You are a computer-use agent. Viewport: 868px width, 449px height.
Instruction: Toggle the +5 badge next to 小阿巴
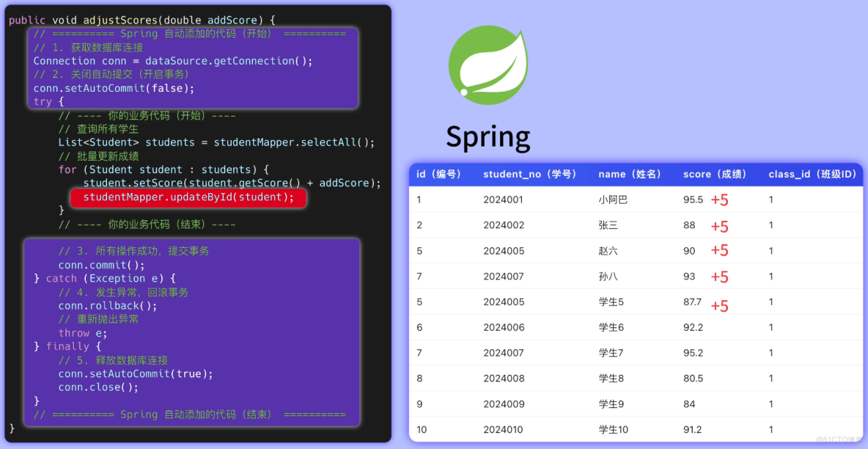719,200
